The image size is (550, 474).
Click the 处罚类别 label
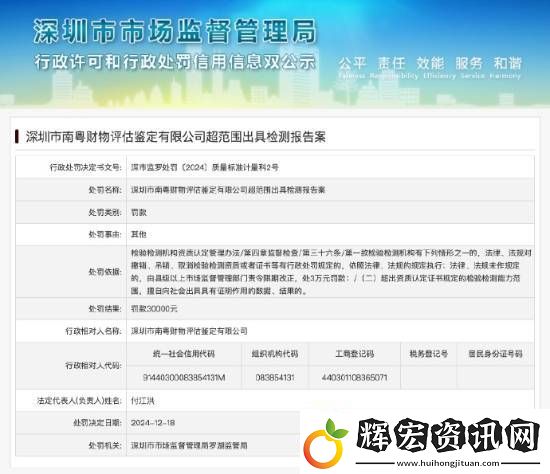click(105, 212)
